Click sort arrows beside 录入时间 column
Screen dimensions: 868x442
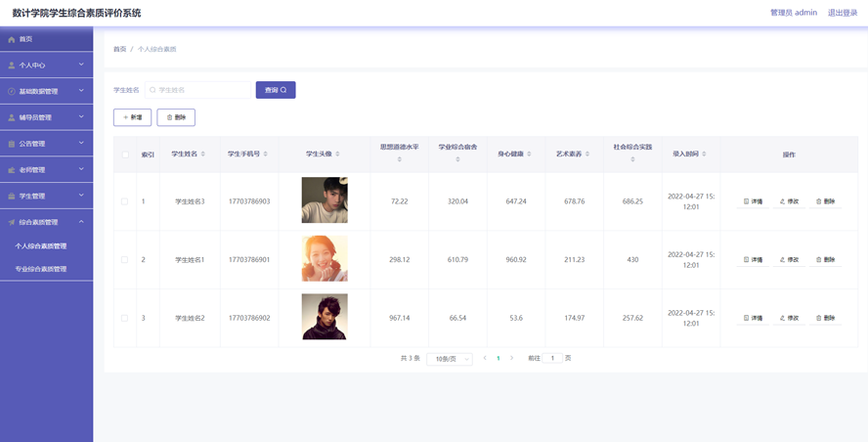point(704,154)
